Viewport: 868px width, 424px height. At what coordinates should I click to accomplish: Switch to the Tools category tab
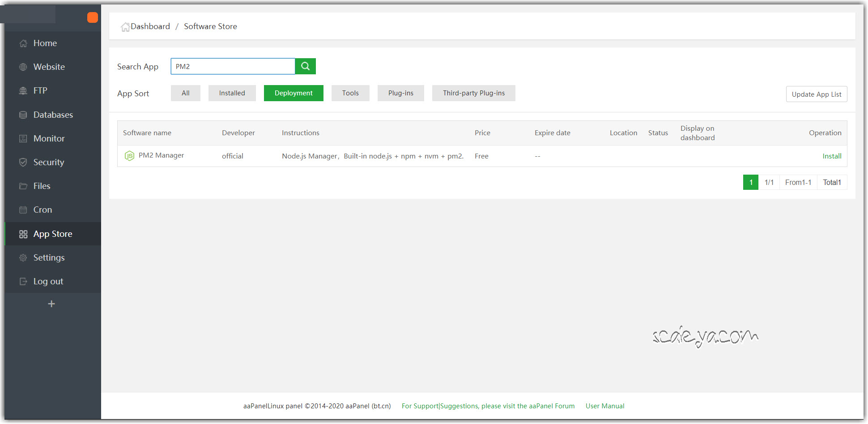tap(350, 93)
